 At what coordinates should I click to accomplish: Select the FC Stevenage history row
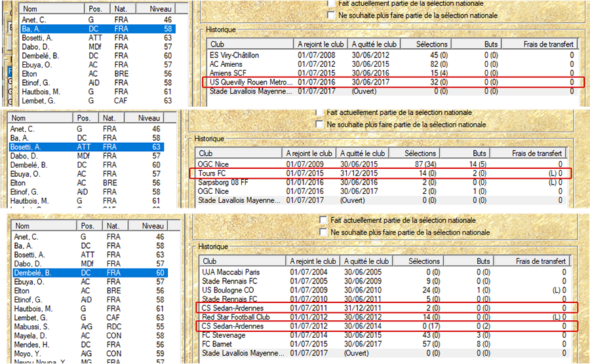pyautogui.click(x=383, y=335)
